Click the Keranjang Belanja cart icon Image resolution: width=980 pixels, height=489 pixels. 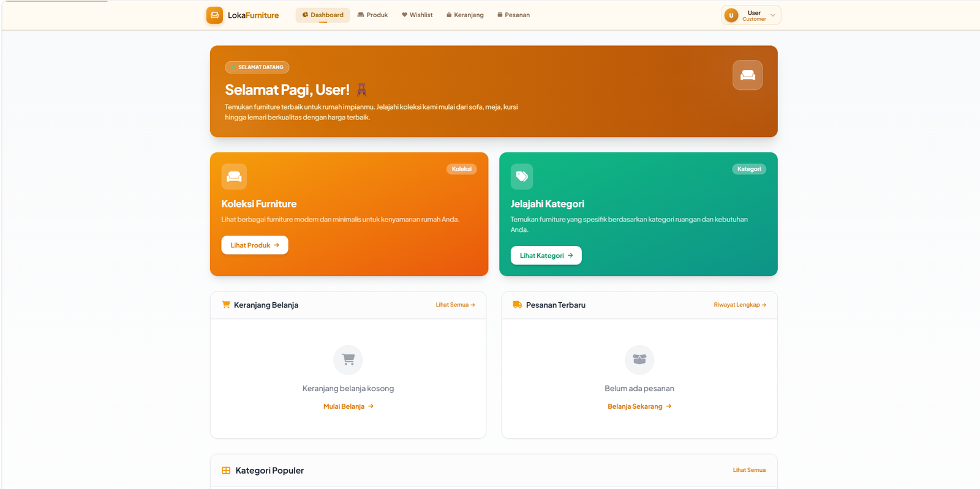click(x=226, y=305)
